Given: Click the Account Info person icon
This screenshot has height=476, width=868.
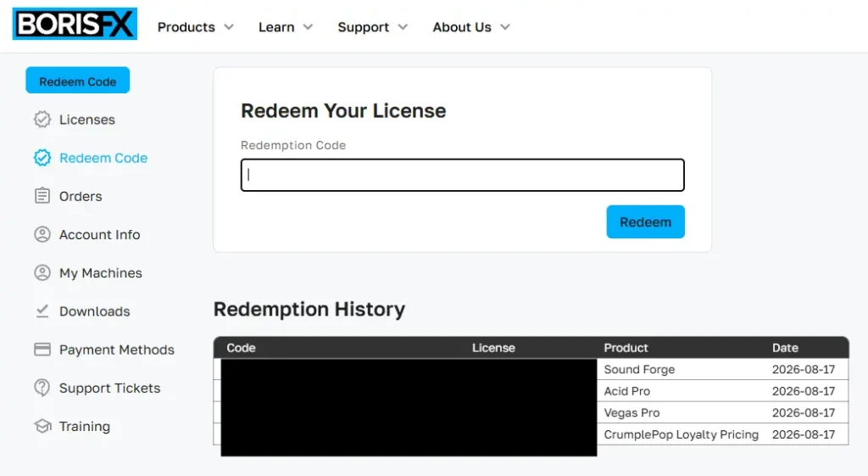Looking at the screenshot, I should [42, 234].
